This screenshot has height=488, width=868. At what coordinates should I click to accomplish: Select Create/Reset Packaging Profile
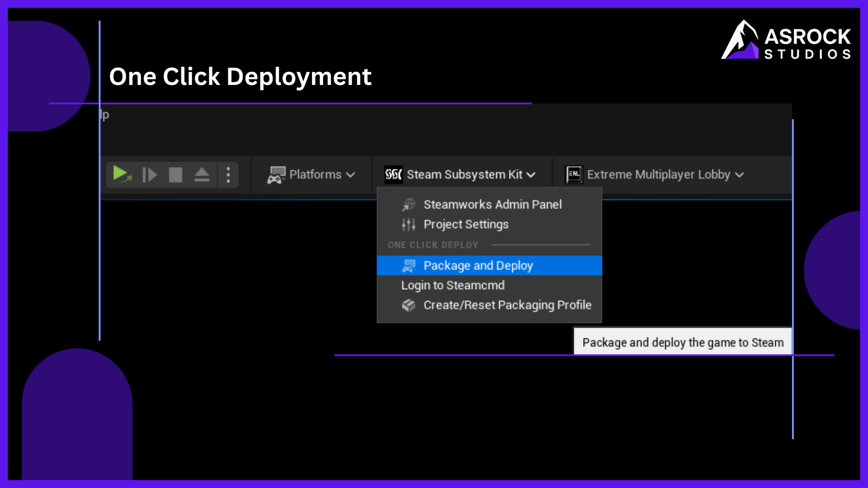point(489,305)
